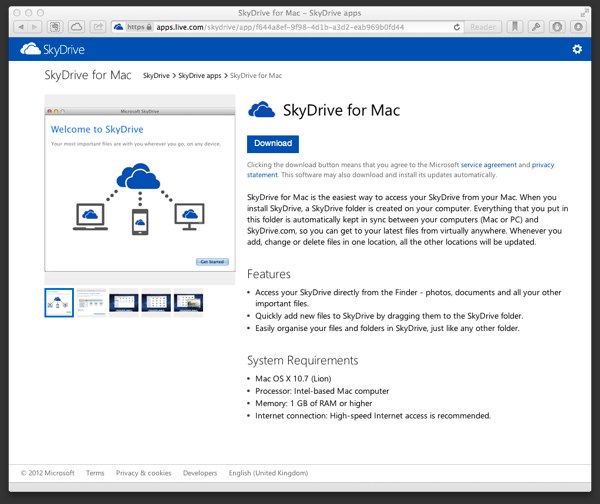Viewport: 600px width, 504px height.
Task: Click the Reader button in the address bar
Action: click(483, 27)
